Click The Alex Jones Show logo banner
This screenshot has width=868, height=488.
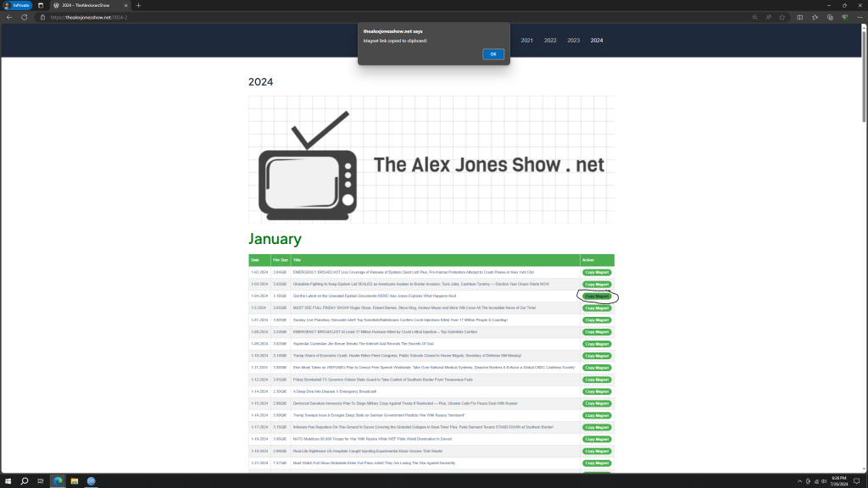[x=431, y=159]
